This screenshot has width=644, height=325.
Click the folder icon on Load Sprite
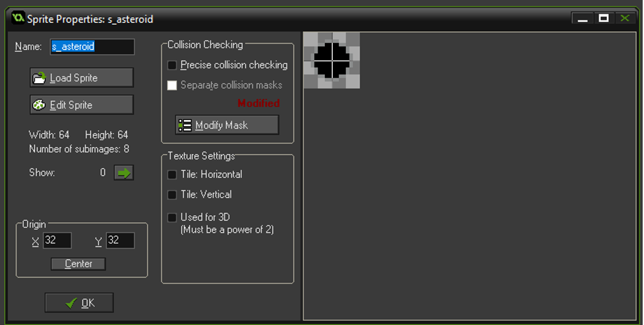(x=39, y=78)
